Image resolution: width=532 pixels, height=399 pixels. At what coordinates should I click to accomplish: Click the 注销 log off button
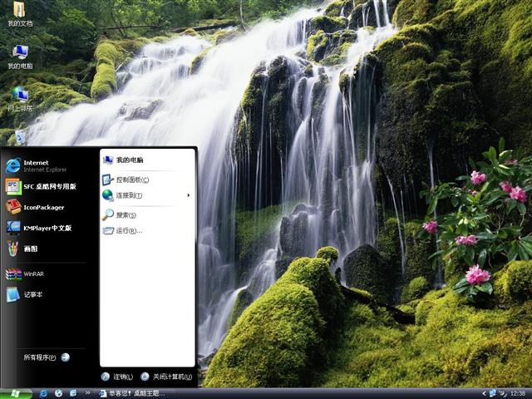tap(117, 377)
